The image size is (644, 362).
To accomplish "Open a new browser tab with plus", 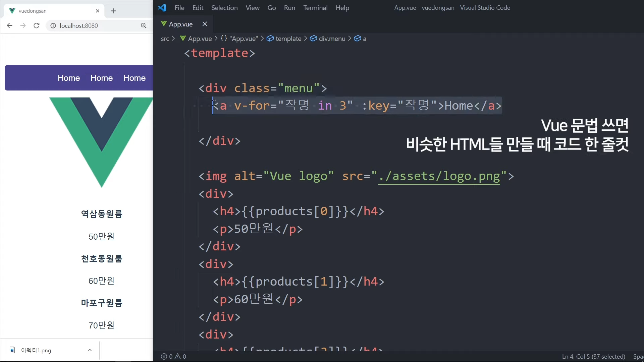I will (113, 11).
